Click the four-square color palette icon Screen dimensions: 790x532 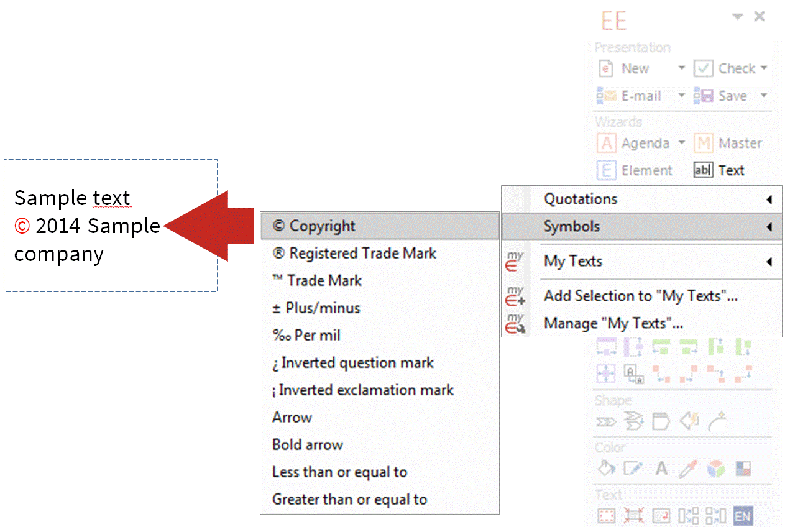(743, 468)
